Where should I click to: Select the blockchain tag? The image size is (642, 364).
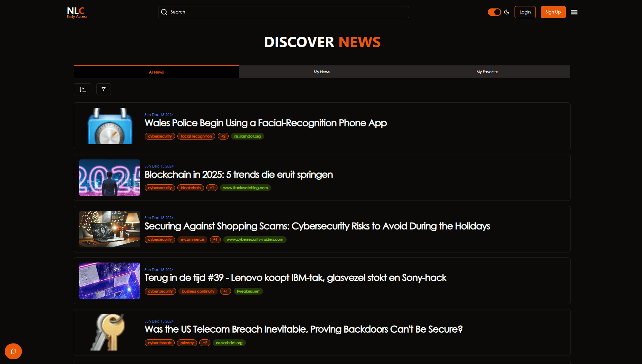pyautogui.click(x=191, y=188)
